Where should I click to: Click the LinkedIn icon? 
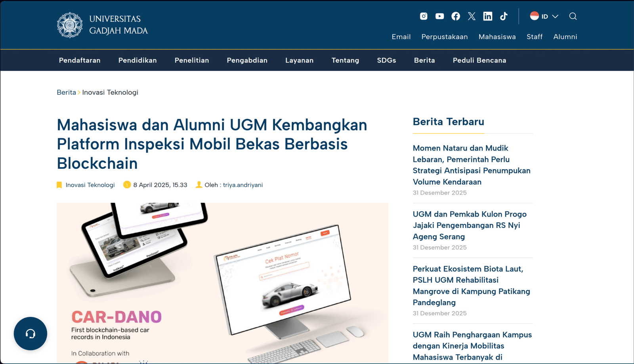point(488,16)
